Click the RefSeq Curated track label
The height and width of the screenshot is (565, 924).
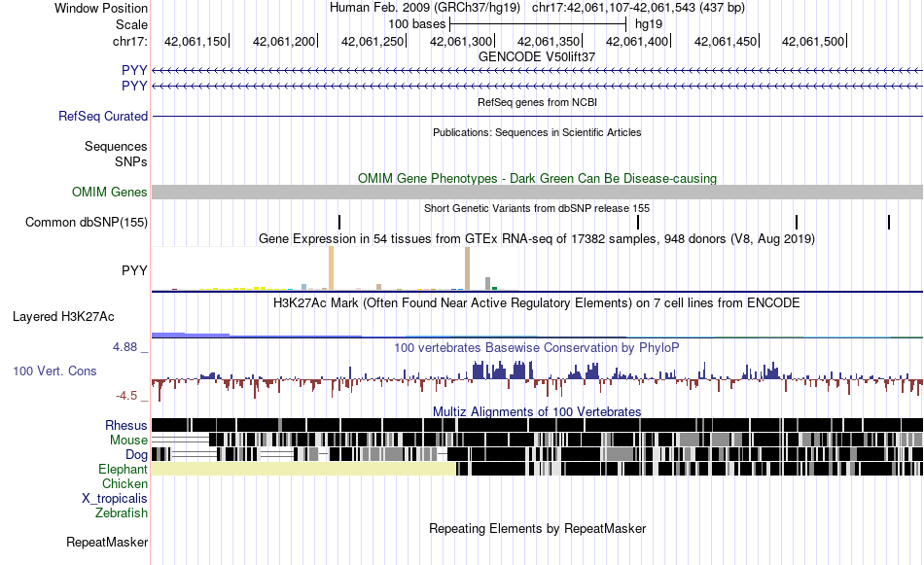click(103, 116)
